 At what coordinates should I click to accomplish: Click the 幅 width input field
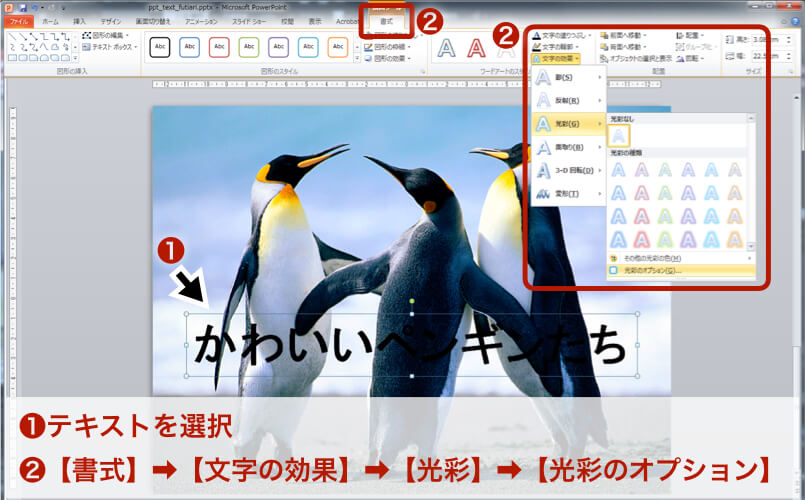click(768, 56)
